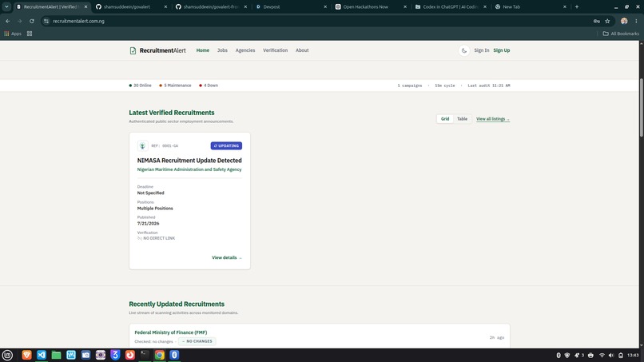This screenshot has height=362, width=644.
Task: Reload the page with refresh icon
Action: (x=32, y=21)
